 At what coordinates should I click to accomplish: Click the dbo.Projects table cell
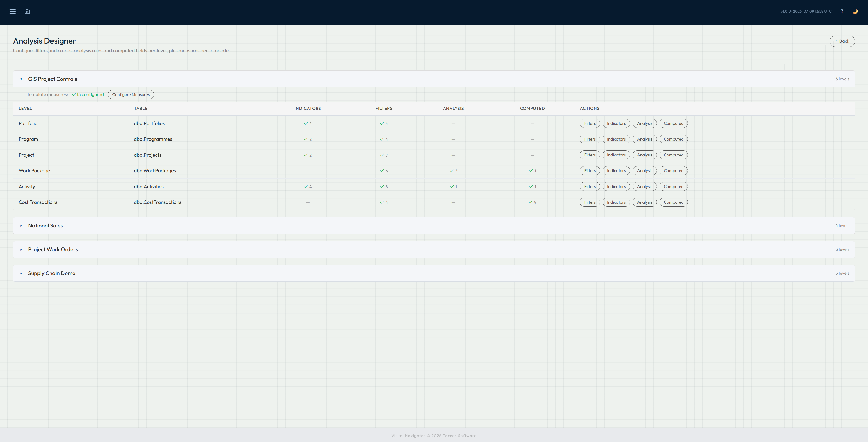148,155
